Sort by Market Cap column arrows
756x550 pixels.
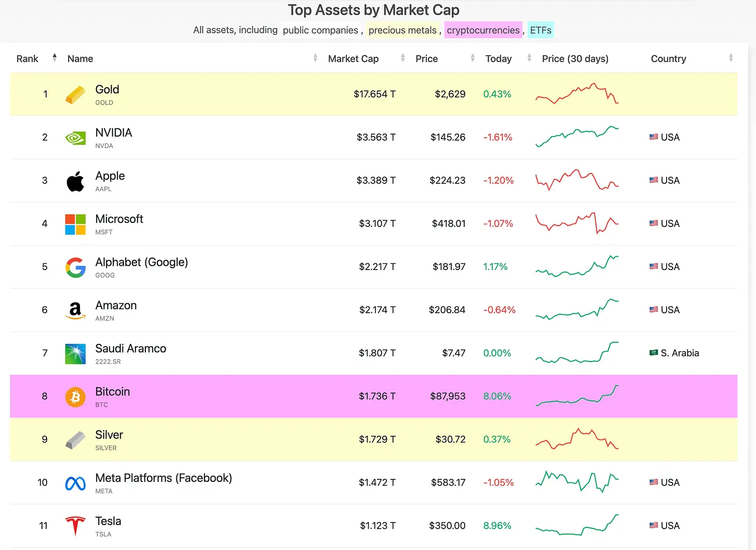403,58
